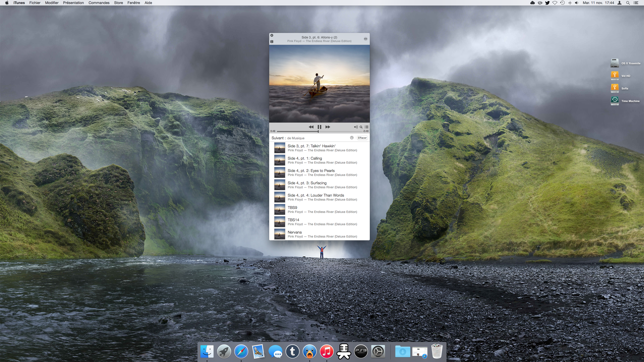The width and height of the screenshot is (644, 362).
Task: Click the Endless River album artwork
Action: tap(319, 84)
